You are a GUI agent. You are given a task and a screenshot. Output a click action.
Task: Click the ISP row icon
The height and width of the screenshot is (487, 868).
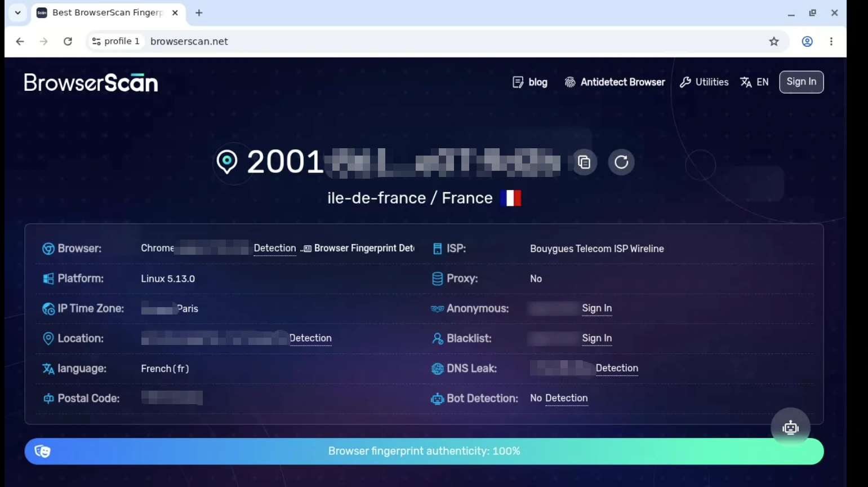437,249
